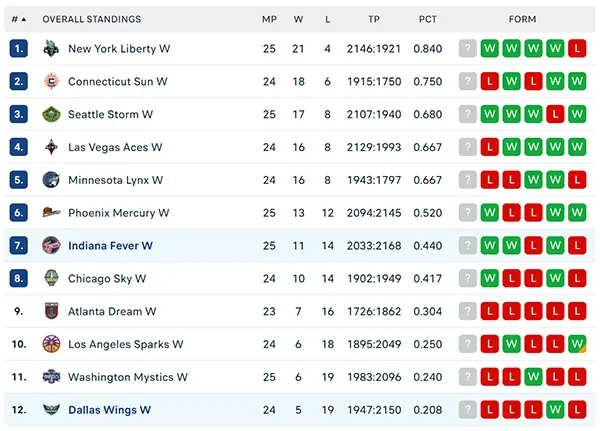Click the Connecticut Sun team logo
This screenshot has height=431, width=600.
(51, 82)
